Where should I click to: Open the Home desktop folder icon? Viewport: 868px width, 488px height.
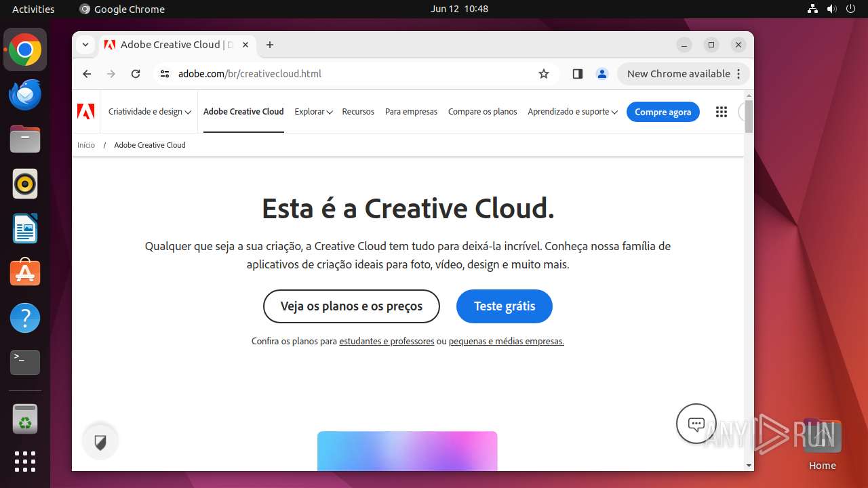click(822, 445)
